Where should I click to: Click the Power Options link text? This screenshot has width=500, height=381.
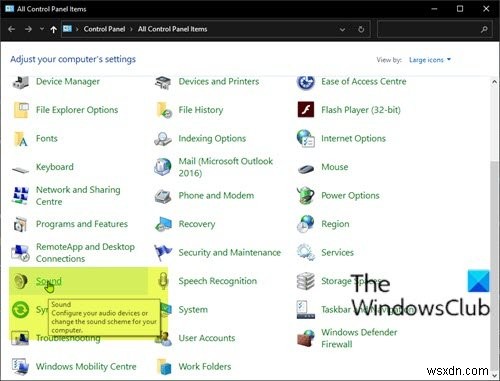[350, 195]
